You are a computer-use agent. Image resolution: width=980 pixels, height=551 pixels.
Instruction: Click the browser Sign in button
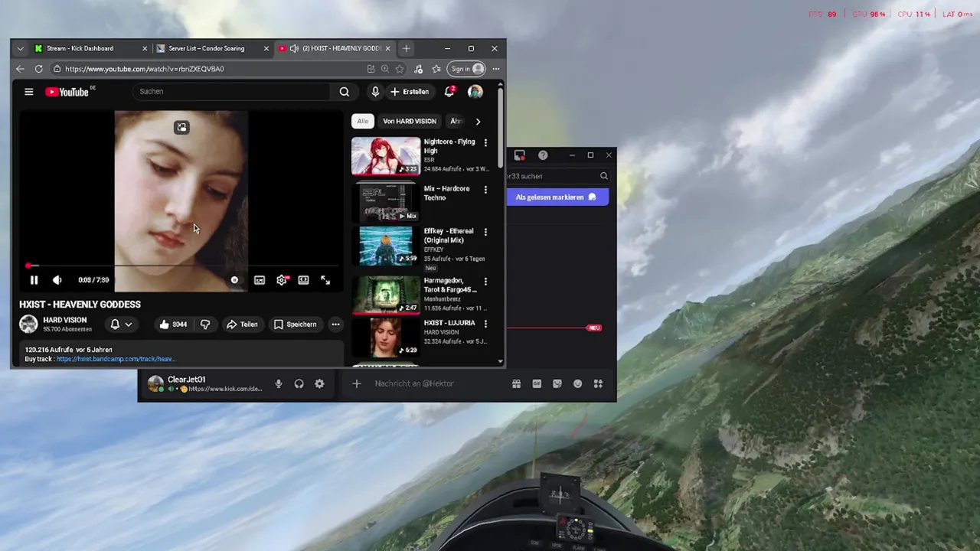pyautogui.click(x=467, y=69)
